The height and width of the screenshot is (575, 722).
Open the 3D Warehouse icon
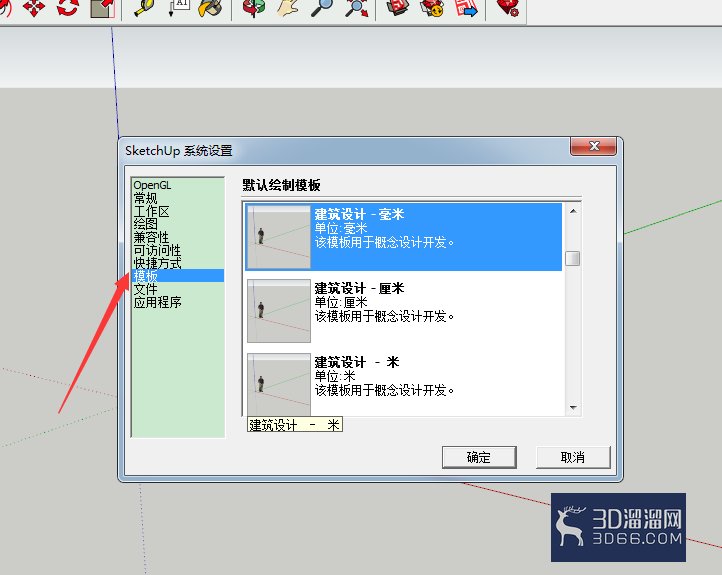397,7
